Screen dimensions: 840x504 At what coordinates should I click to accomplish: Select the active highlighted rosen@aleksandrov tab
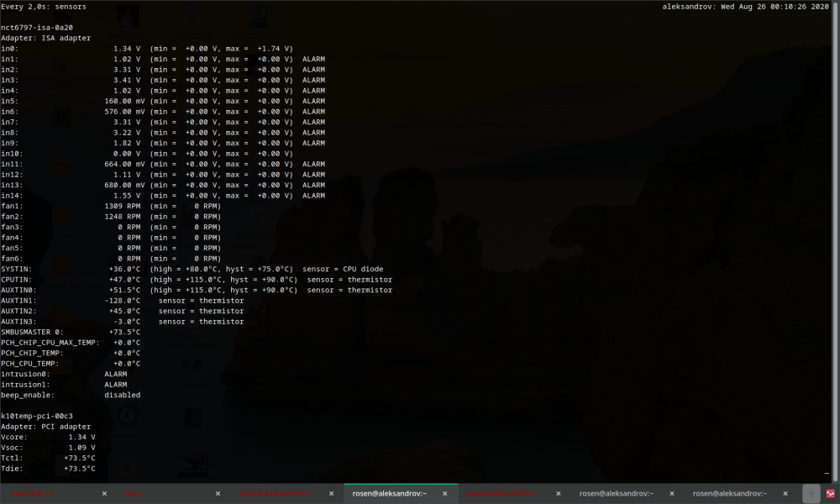tap(390, 494)
